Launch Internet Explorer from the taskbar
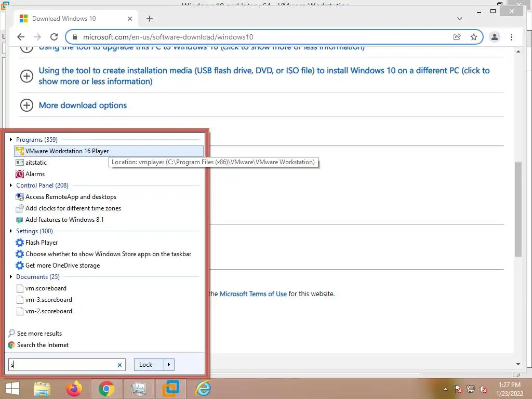532x399 pixels. click(x=203, y=389)
